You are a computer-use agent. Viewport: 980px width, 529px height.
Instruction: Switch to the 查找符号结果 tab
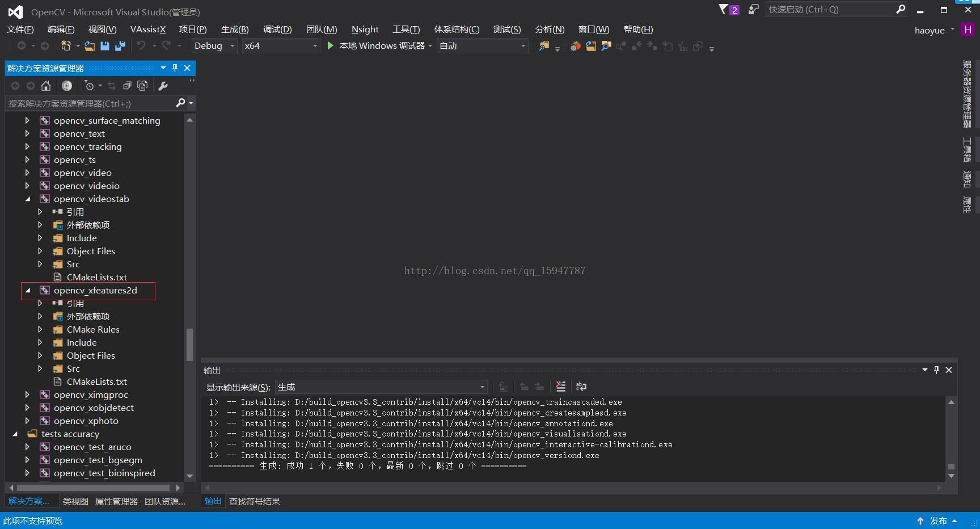click(255, 501)
